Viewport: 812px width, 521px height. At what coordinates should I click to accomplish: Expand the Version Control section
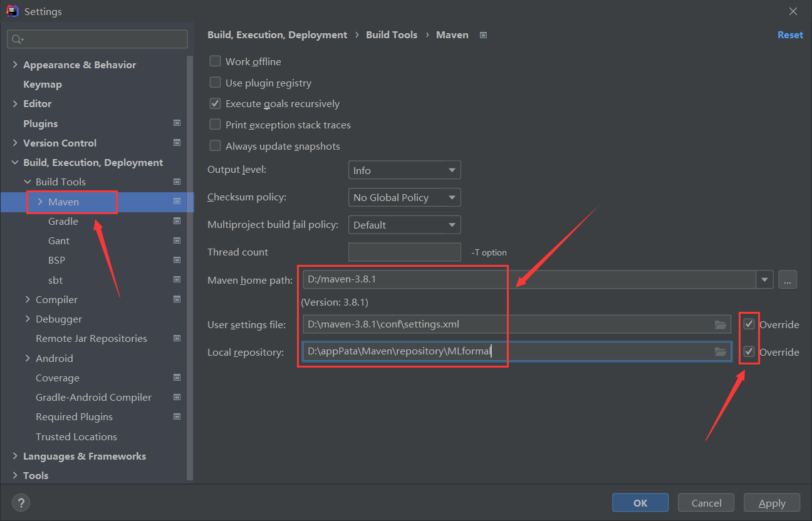click(15, 143)
